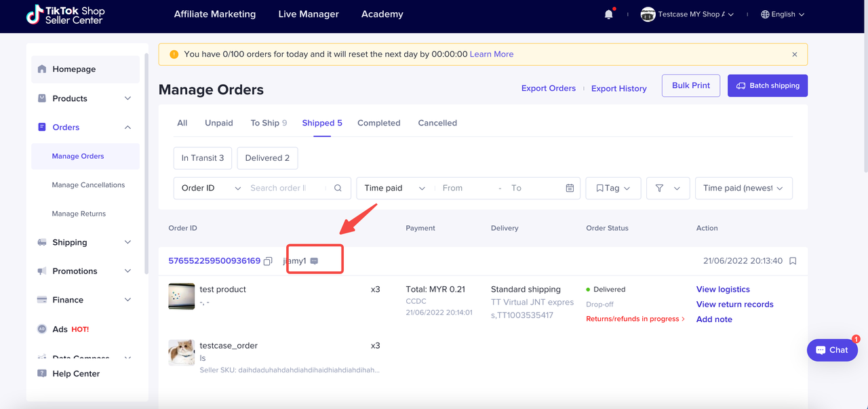Open buyer chat icon next to jiamy1

click(314, 261)
